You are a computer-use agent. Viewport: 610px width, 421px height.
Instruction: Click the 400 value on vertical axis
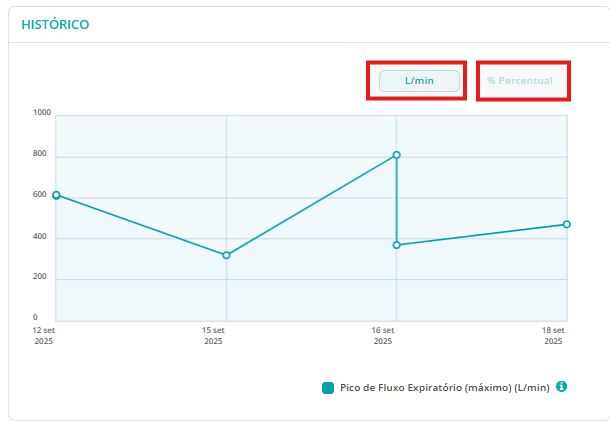tap(40, 236)
